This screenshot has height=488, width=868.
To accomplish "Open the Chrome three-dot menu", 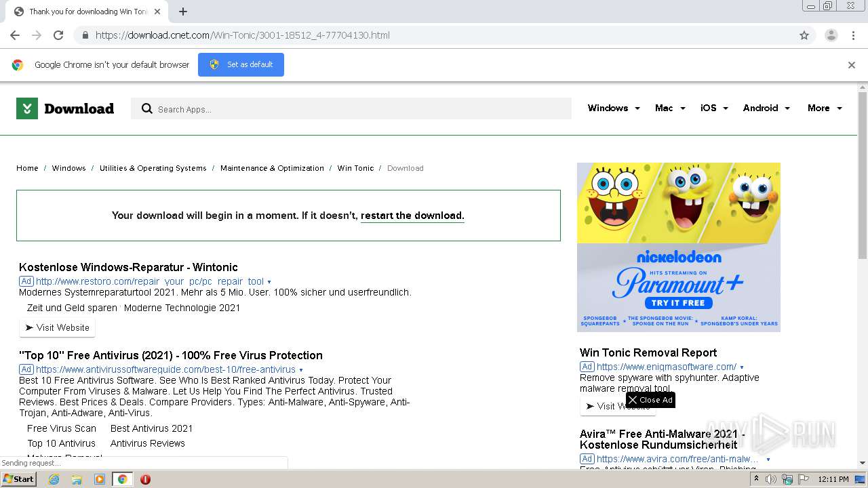I will [x=853, y=35].
